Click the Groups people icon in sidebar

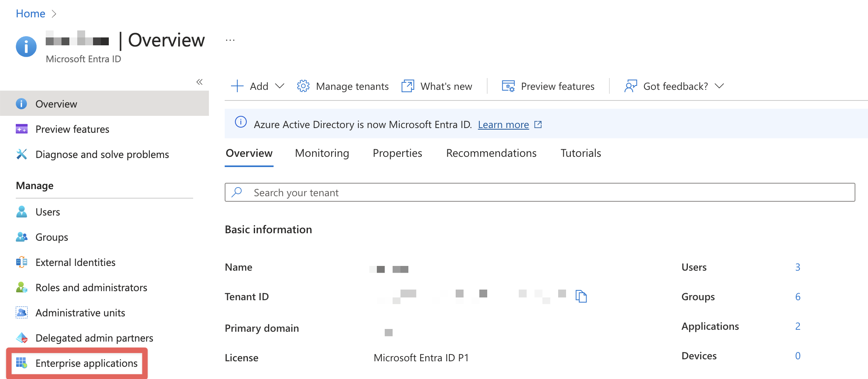22,237
